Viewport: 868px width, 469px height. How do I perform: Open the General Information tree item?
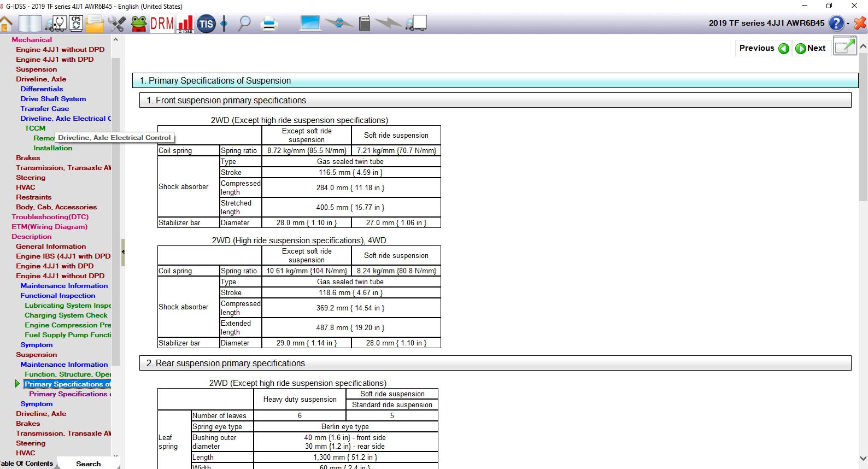(x=51, y=246)
